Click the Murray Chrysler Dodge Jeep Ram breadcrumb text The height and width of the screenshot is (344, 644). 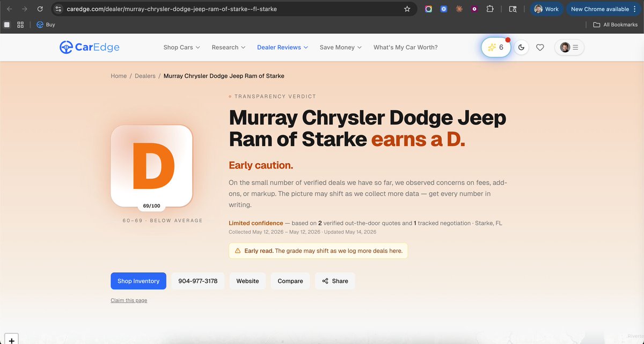pos(224,76)
